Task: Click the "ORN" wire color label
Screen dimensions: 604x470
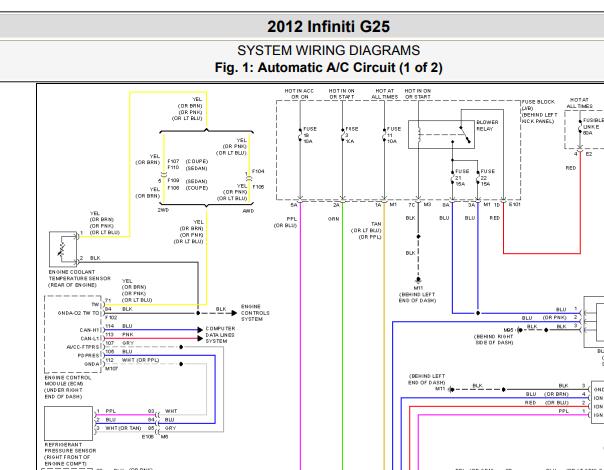Action: [x=333, y=219]
